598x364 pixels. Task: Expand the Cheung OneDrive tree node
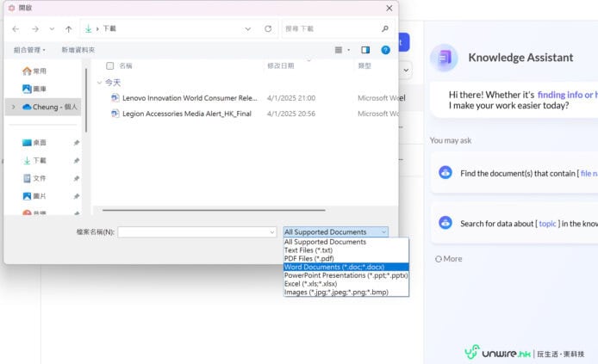point(13,107)
